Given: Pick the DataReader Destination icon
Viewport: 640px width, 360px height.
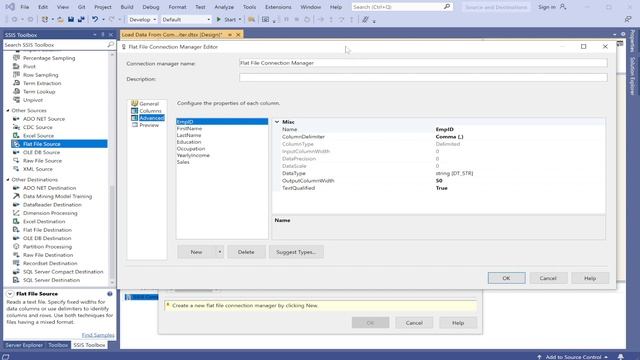Looking at the screenshot, I should pos(16,204).
